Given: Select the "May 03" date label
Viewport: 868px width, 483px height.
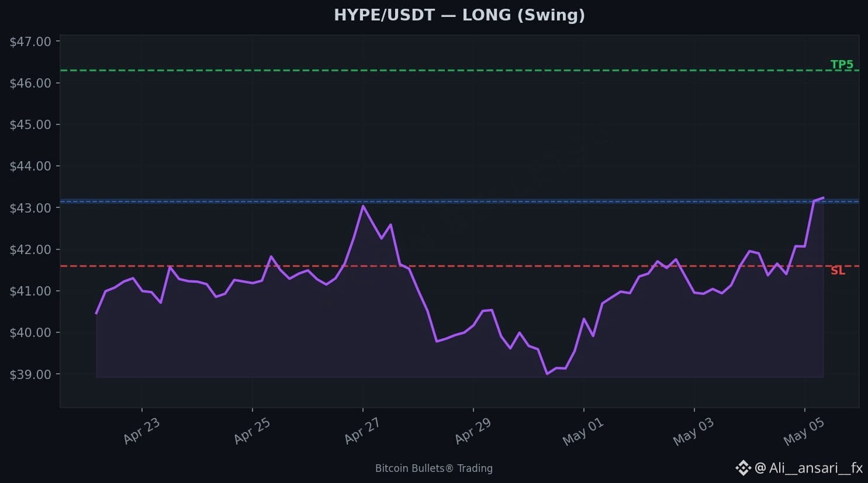Looking at the screenshot, I should click(x=693, y=432).
